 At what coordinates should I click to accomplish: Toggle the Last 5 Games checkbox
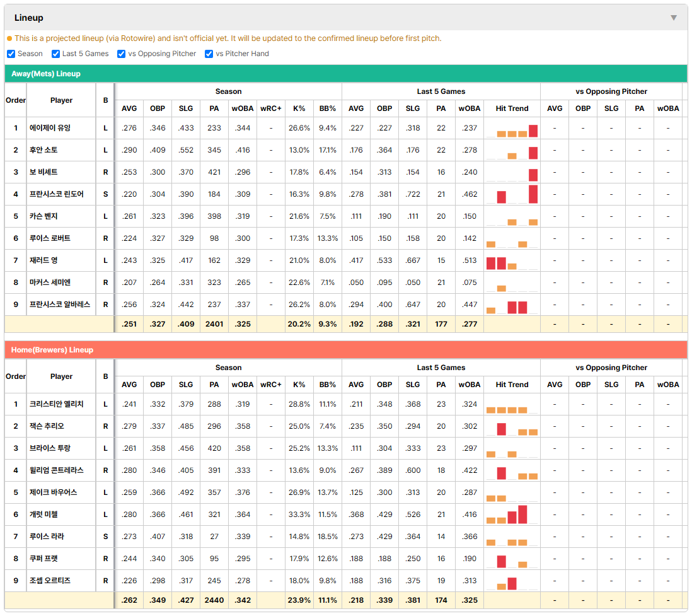coord(55,54)
